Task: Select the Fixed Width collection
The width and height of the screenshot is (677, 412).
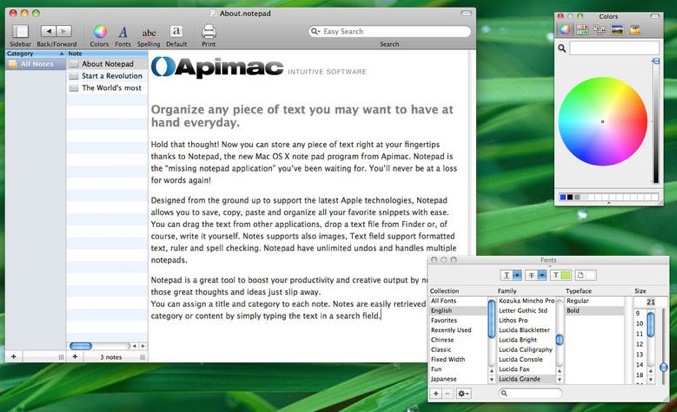Action: click(x=458, y=360)
